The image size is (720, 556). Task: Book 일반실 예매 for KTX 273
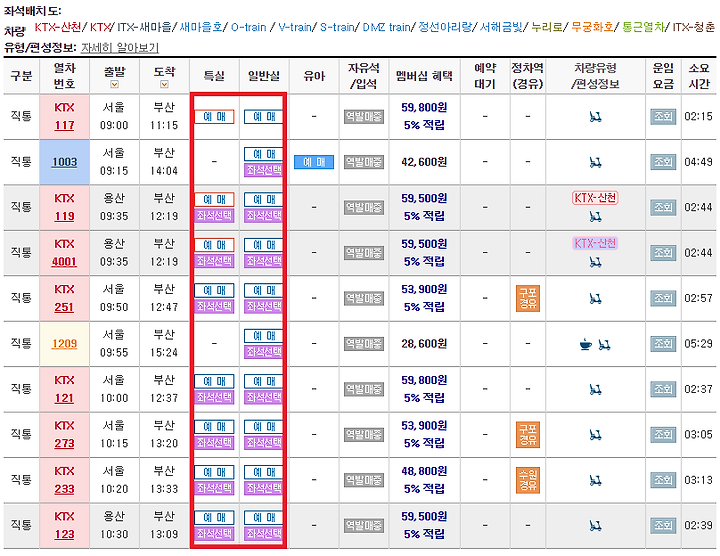264,427
